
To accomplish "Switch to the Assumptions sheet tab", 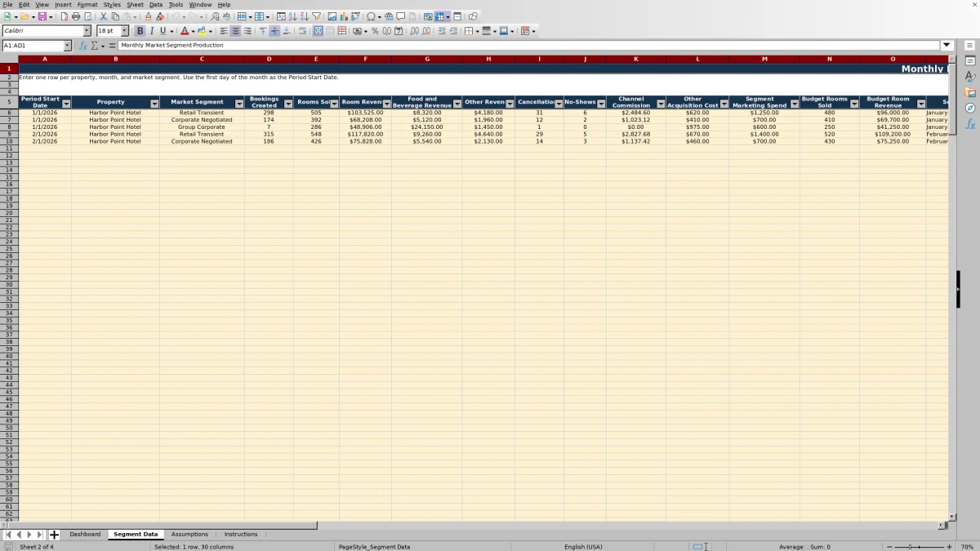I will click(189, 534).
